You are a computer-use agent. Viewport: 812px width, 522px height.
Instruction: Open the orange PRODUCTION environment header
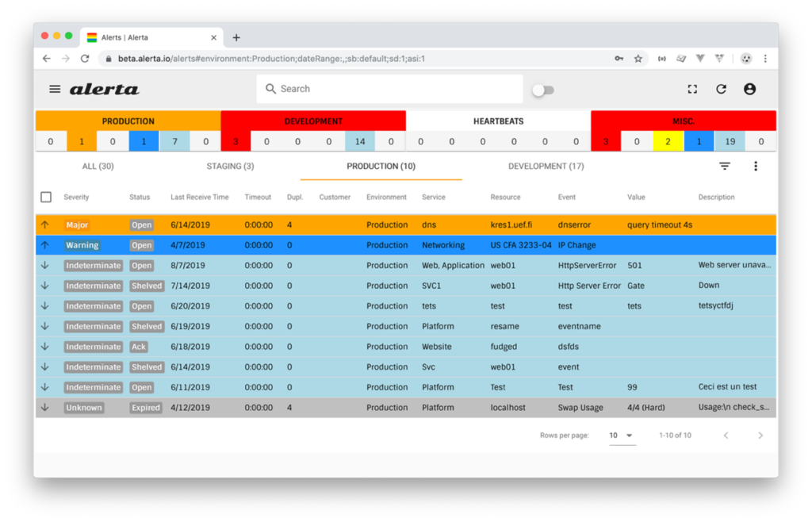coord(128,121)
